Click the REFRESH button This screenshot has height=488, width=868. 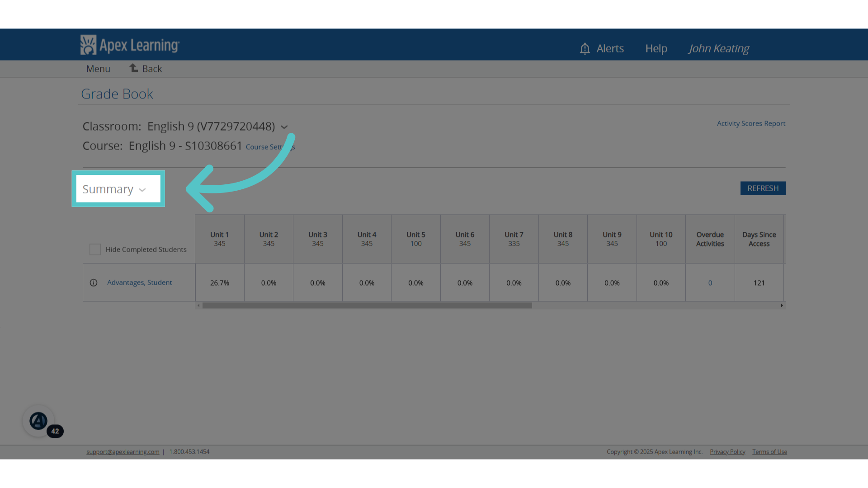[x=763, y=188]
